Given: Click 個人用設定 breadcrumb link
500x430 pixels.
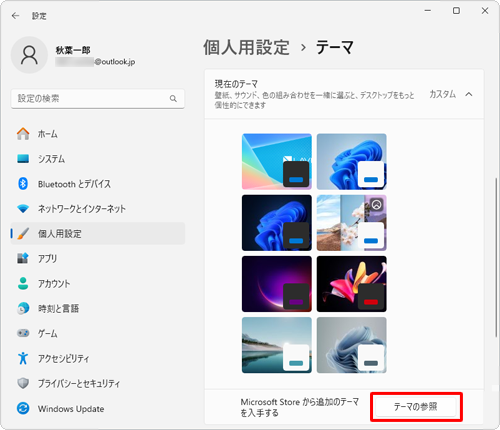Looking at the screenshot, I should [246, 47].
